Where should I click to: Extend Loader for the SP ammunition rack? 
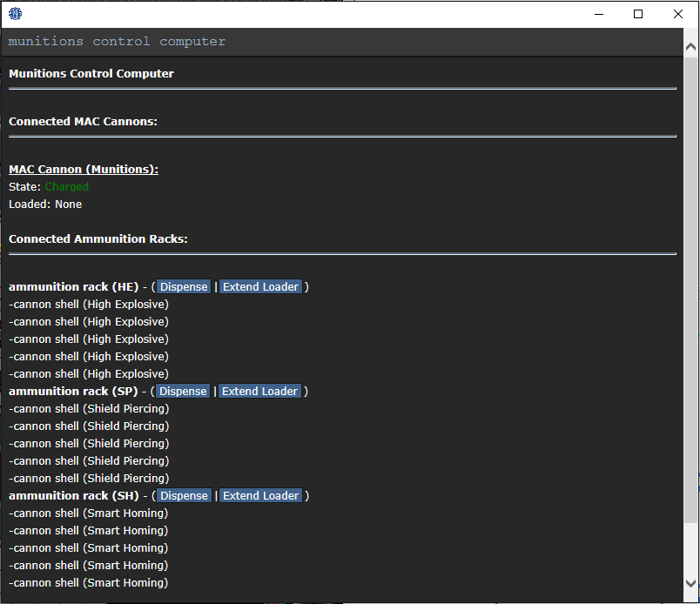coord(259,391)
